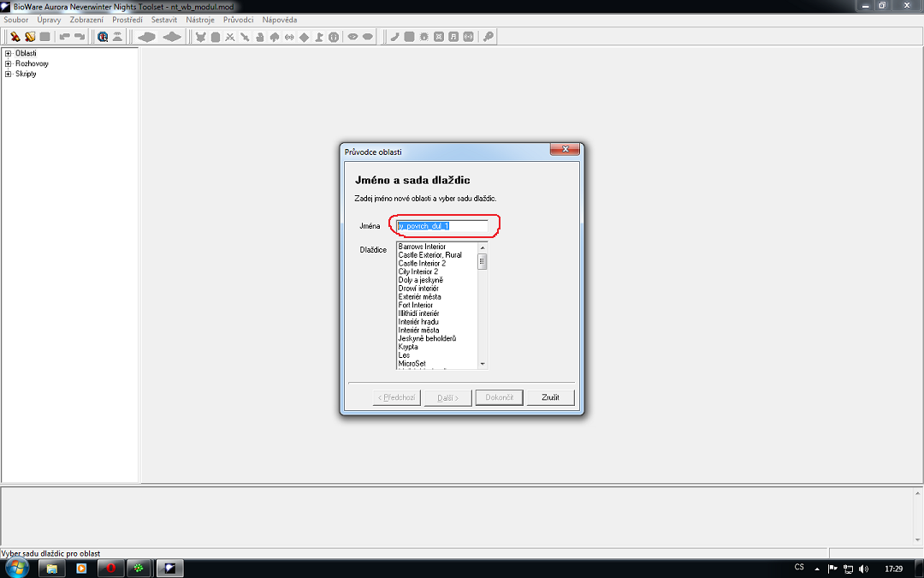The image size is (924, 578).
Task: Open the Soubor menu
Action: [x=16, y=19]
